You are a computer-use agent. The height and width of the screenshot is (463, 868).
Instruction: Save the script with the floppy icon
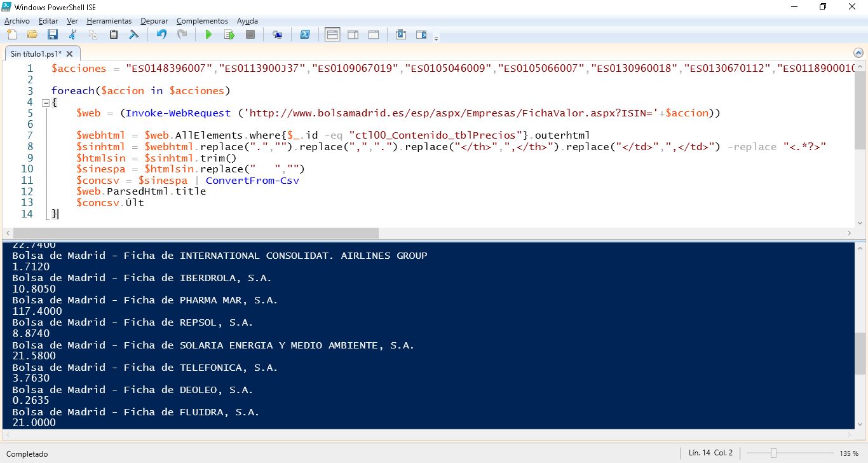(52, 34)
